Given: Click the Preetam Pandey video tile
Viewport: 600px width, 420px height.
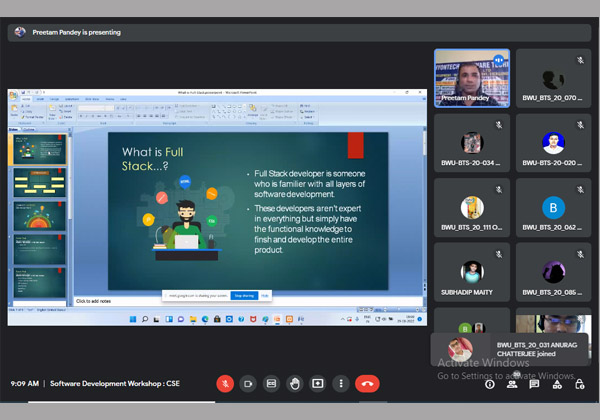Looking at the screenshot, I should tap(472, 78).
